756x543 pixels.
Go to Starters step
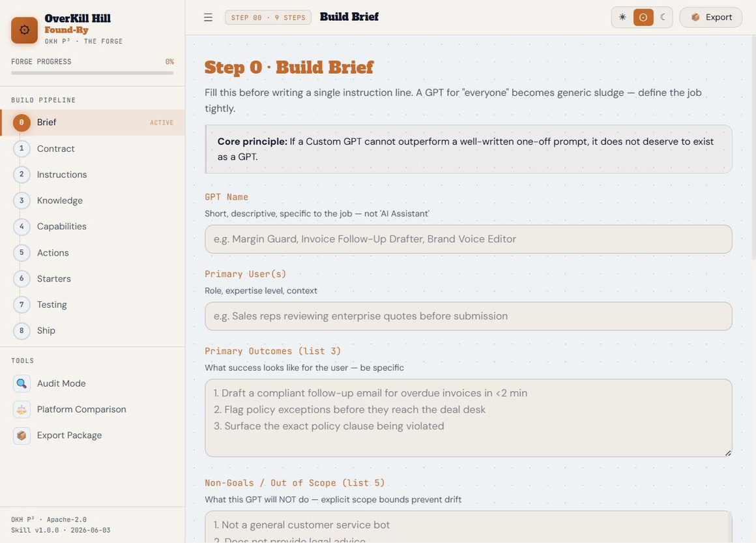[x=93, y=279]
